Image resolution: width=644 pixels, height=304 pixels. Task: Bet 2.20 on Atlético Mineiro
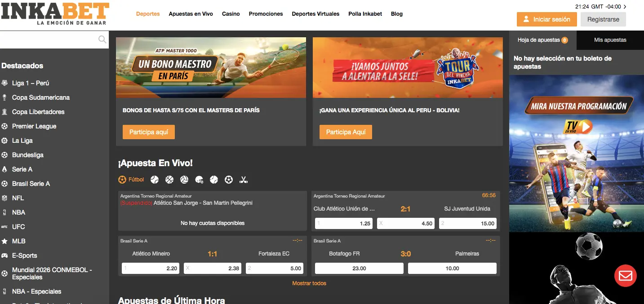(151, 269)
